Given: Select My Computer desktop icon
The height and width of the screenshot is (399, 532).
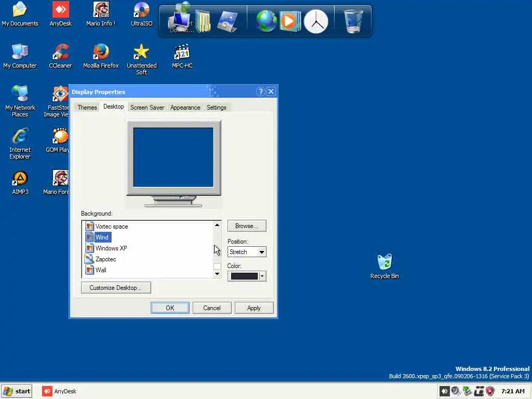Looking at the screenshot, I should pyautogui.click(x=20, y=56).
